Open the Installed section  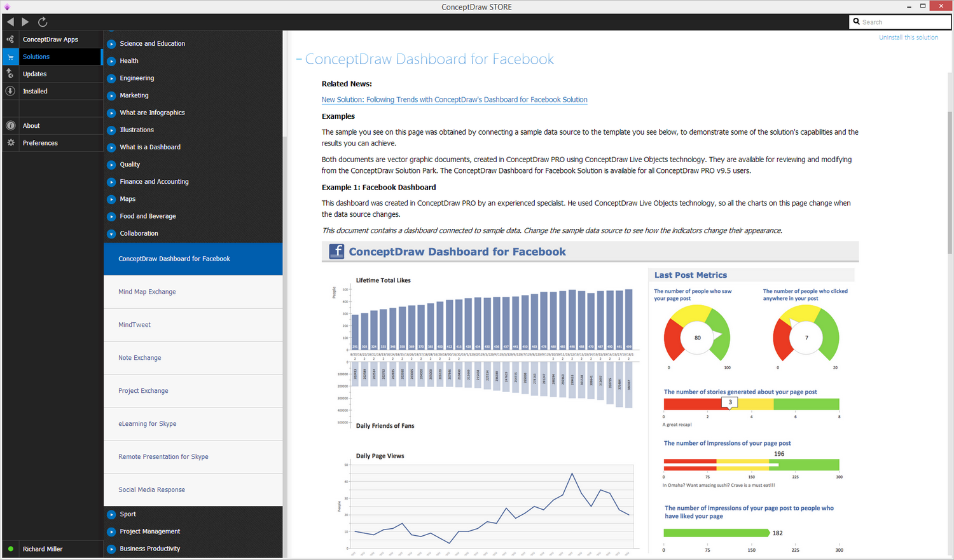coord(35,91)
